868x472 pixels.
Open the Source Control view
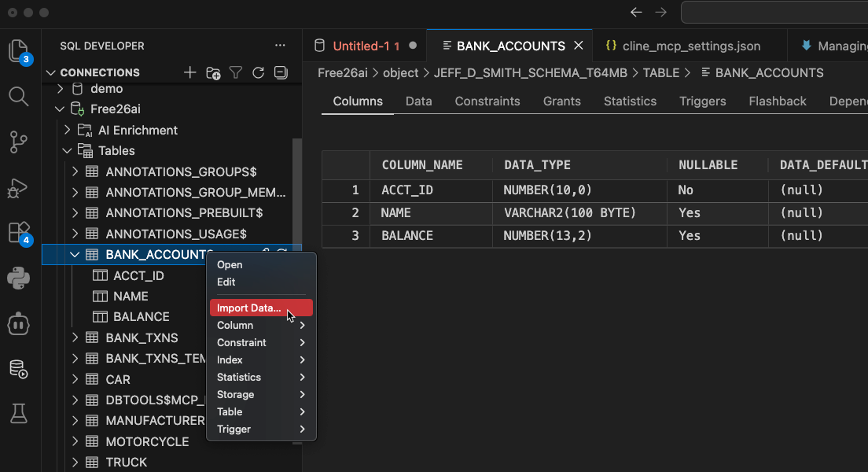18,142
